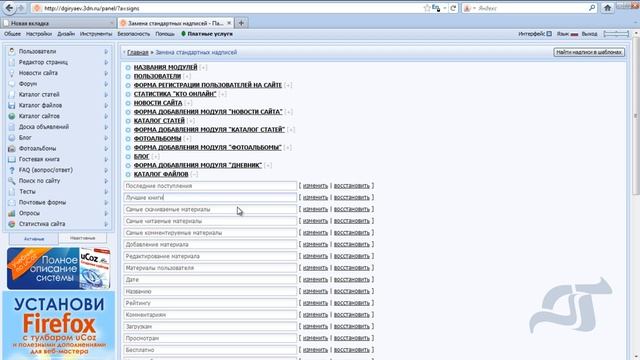Viewport: 640px width, 360px height.
Task: Click the Tests sidebar icon
Action: point(12,191)
